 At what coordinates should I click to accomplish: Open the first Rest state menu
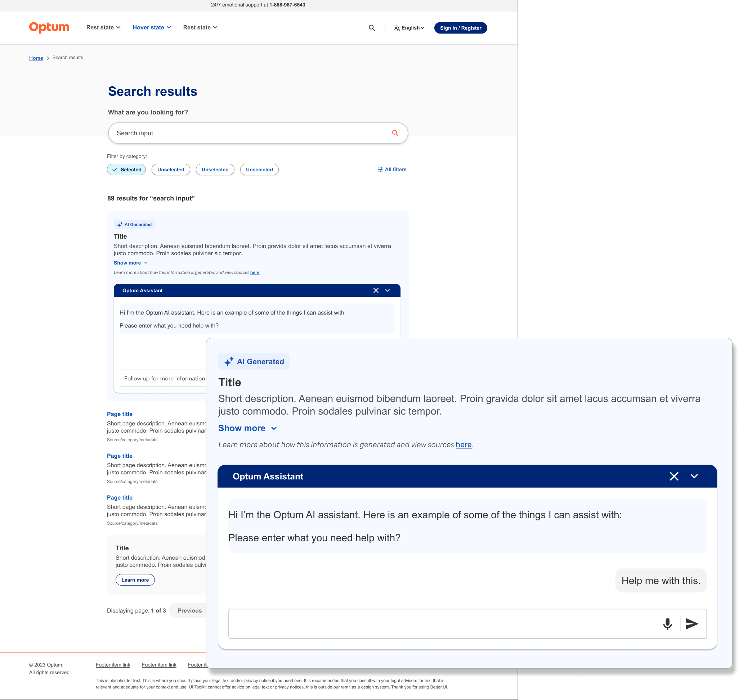point(103,27)
